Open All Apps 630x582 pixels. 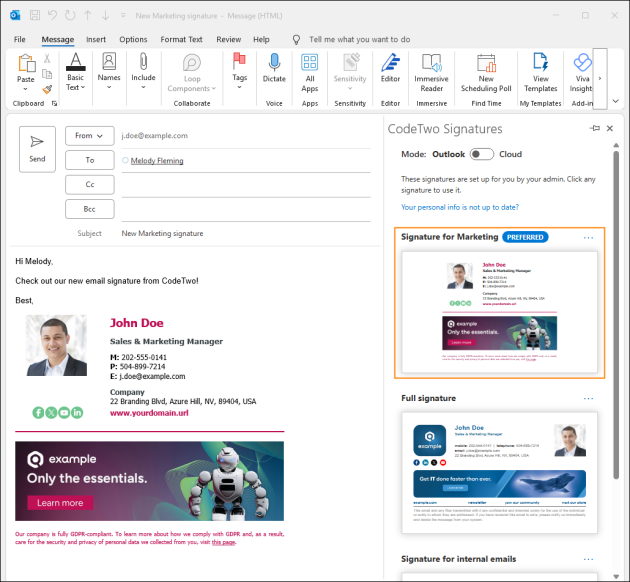tap(310, 73)
